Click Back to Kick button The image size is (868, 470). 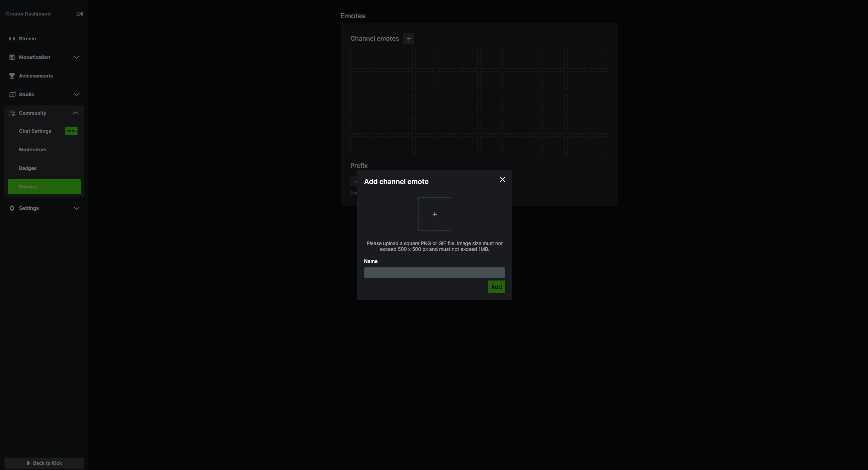(x=44, y=463)
